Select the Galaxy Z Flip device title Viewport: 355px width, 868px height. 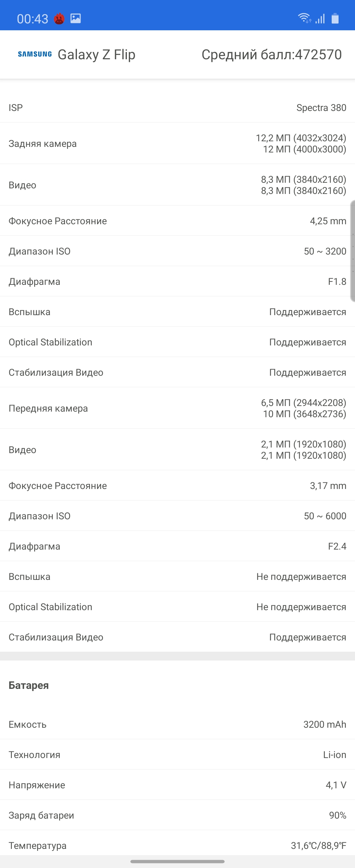pos(97,55)
